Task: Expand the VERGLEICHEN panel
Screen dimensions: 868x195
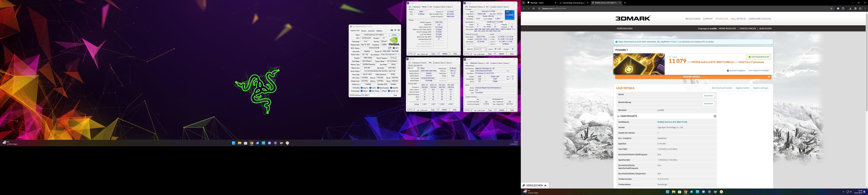Action: (x=535, y=185)
